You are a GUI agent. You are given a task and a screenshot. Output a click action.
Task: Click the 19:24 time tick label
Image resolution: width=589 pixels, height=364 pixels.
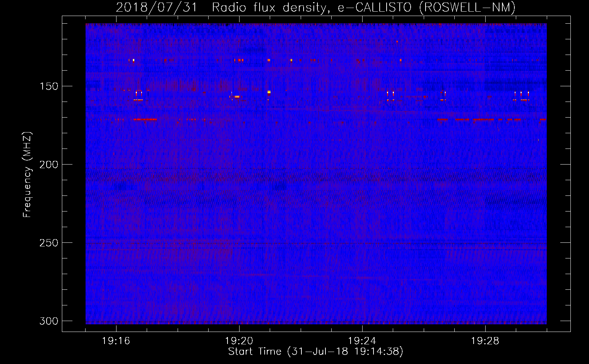click(362, 341)
